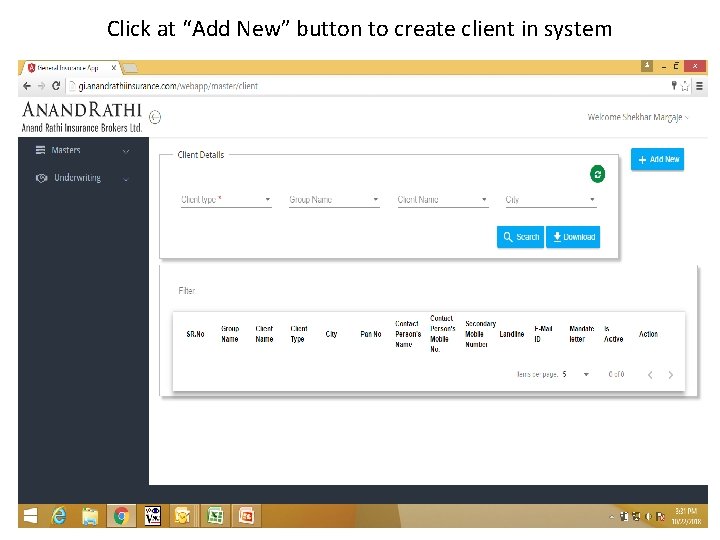Image resolution: width=720 pixels, height=540 pixels.
Task: Click the Anand Rathi logo
Action: (82, 117)
